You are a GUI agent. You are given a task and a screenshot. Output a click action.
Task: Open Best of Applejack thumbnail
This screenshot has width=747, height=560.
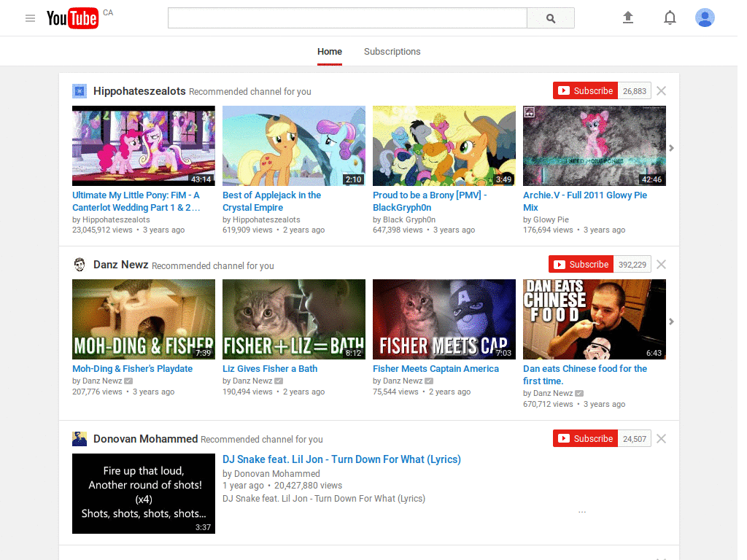(x=294, y=146)
